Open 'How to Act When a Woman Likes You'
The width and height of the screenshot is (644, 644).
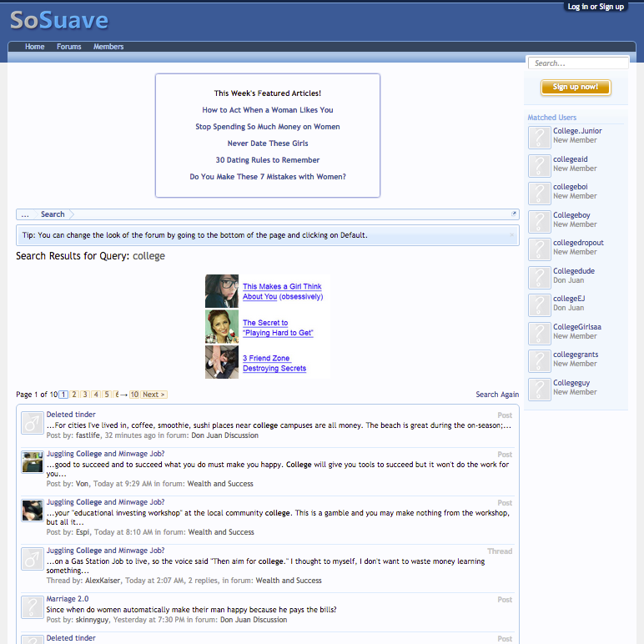tap(268, 110)
